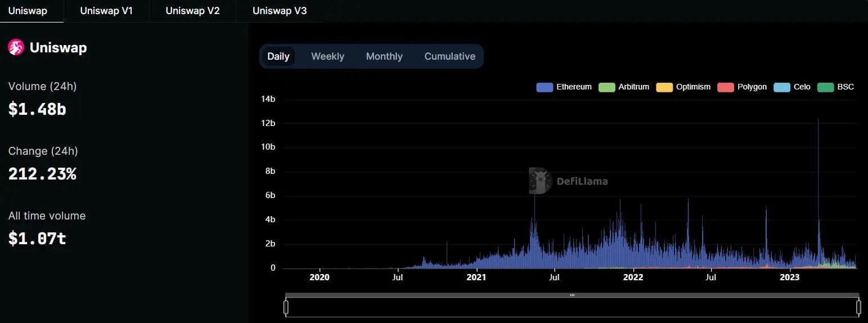
Task: Grab the left handle of the range slider
Action: click(x=286, y=307)
